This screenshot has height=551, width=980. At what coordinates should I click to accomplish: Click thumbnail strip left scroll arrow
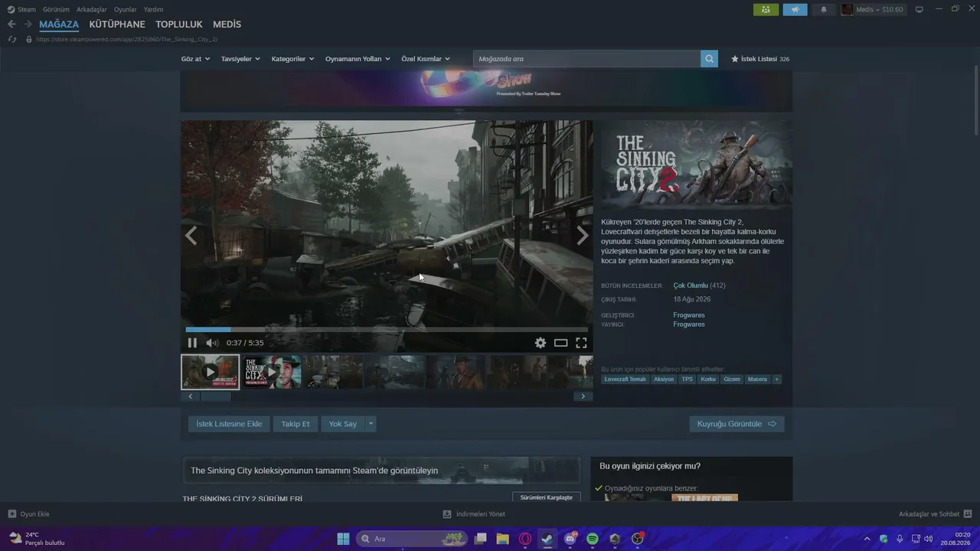[x=191, y=396]
